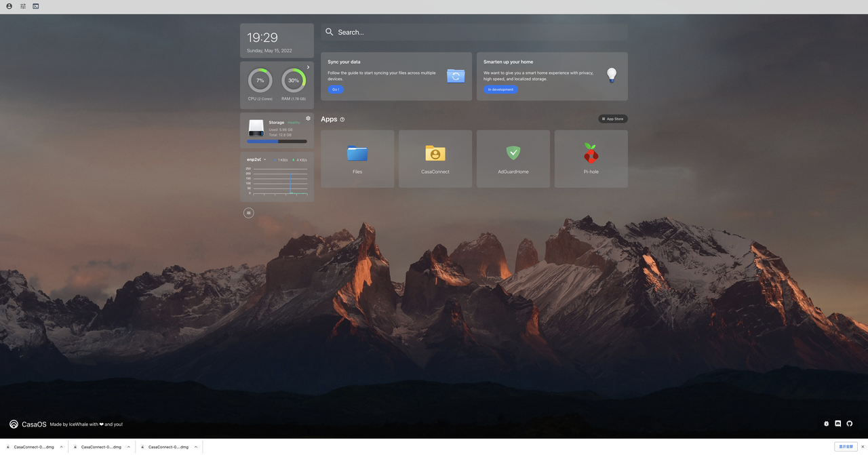The width and height of the screenshot is (868, 455).
Task: Launch the Pi-hole app
Action: (591, 159)
